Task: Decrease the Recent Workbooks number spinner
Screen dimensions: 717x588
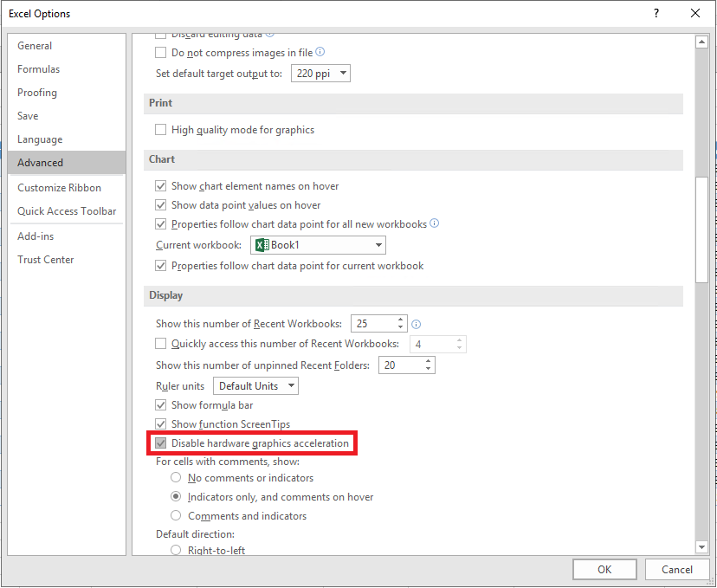Action: (400, 327)
